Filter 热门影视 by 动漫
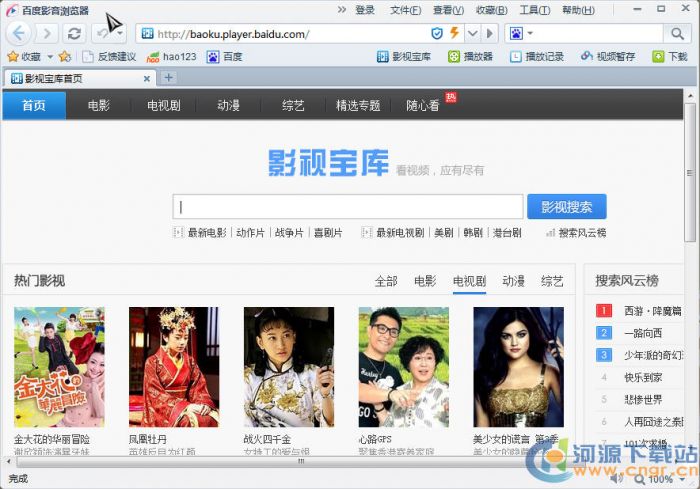Screen dimensions: 700x489 (513, 281)
